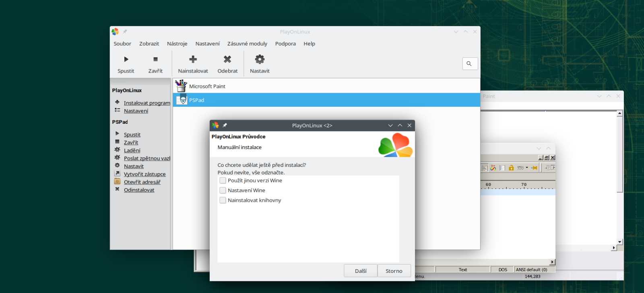Open Nastavit via the gear icon
Image resolution: width=644 pixels, height=293 pixels.
260,59
